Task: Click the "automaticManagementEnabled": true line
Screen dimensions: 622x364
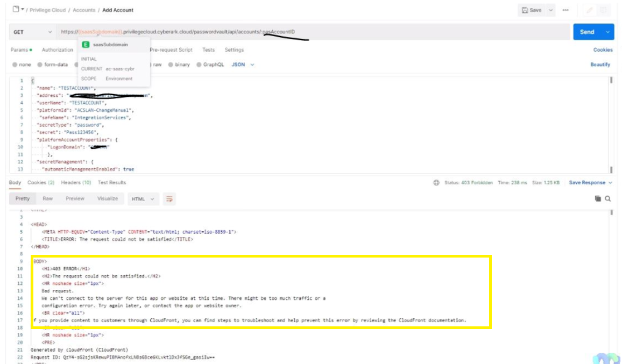Action: 88,169
